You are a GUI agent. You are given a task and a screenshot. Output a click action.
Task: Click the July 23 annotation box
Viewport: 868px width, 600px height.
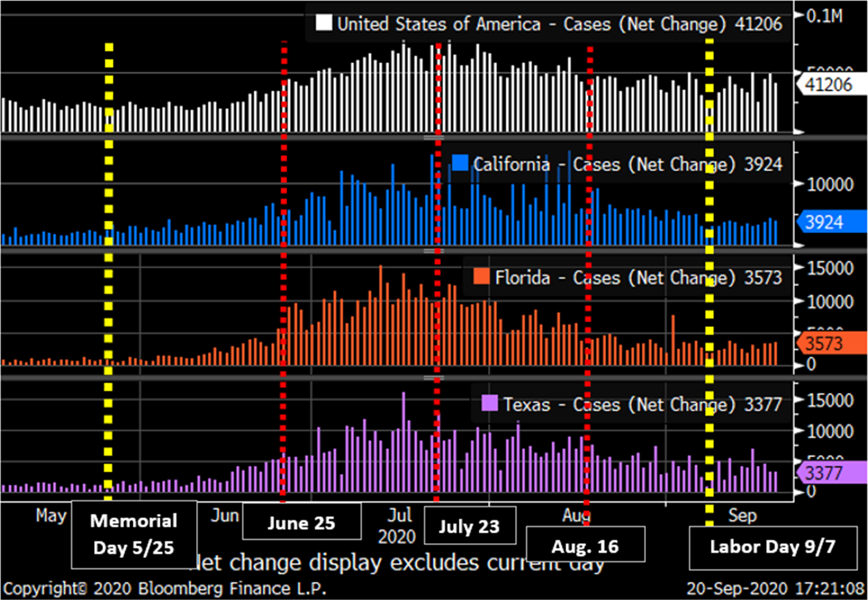click(469, 525)
